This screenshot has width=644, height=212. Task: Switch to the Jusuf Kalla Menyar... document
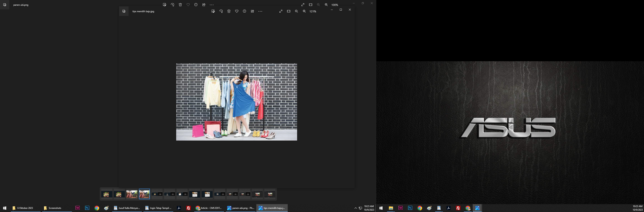pyautogui.click(x=127, y=208)
